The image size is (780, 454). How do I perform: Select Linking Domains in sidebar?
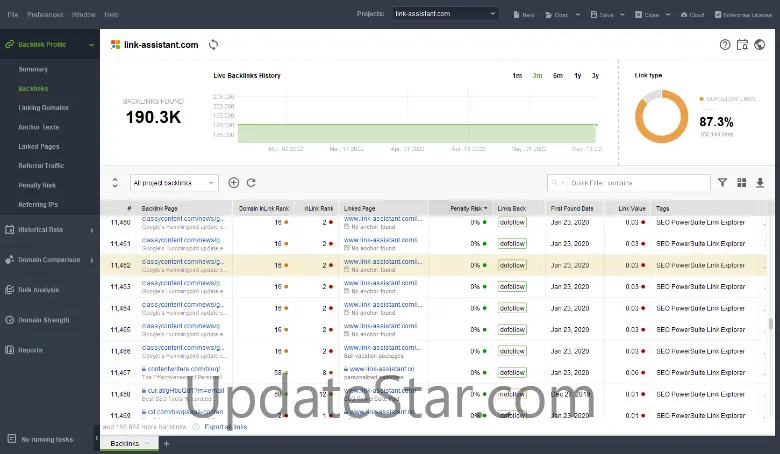[x=43, y=107]
